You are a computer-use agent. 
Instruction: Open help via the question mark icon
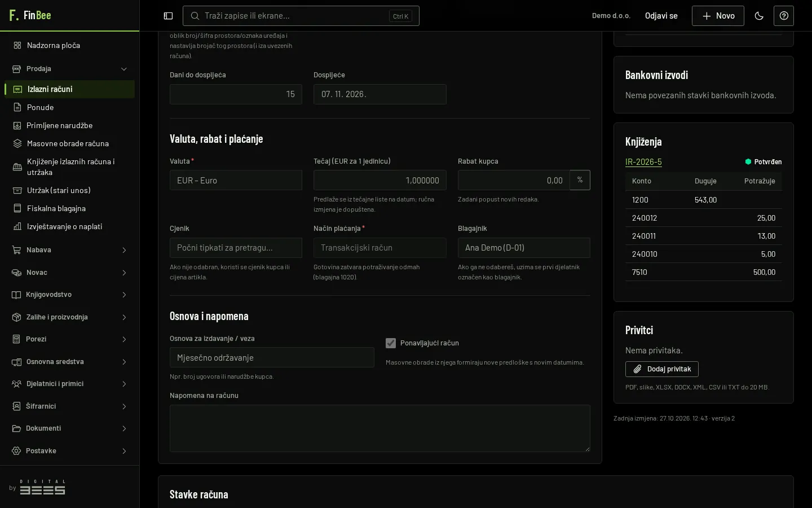click(784, 16)
